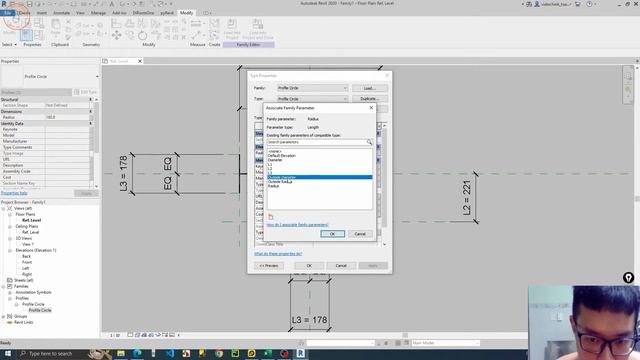Screen dimensions: 640x360
Task: Open the pyRevit ribbon tab
Action: [167, 13]
